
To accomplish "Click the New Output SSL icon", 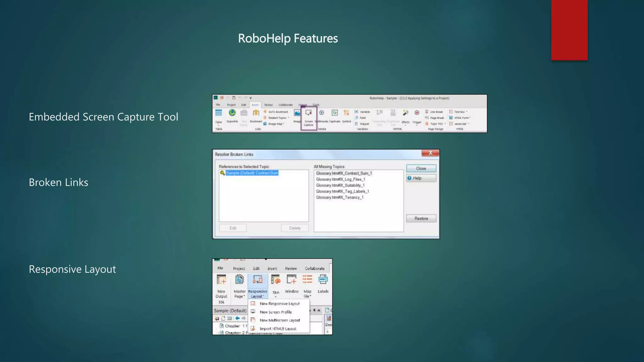I will (221, 280).
